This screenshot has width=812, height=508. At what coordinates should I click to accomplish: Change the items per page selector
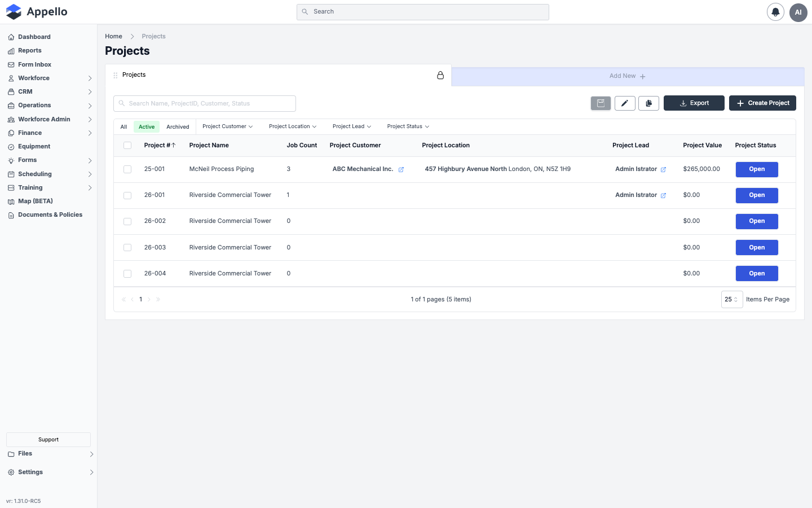731,299
